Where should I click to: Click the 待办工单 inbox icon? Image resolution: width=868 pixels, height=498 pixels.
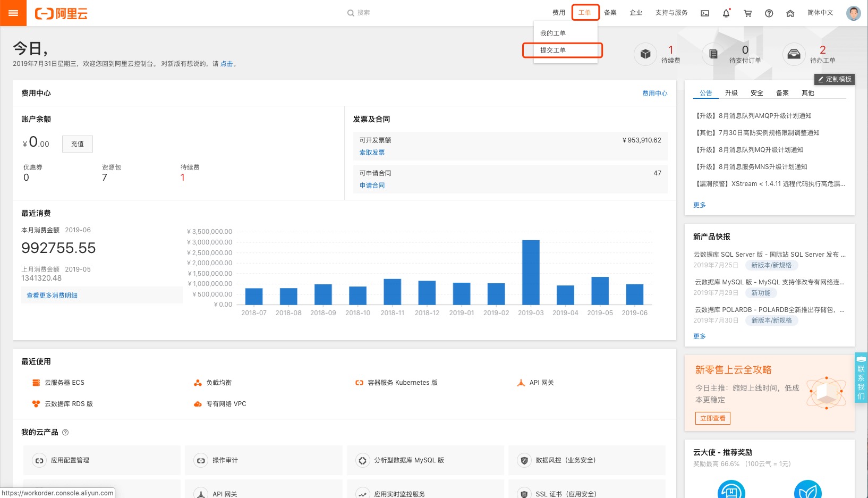[x=794, y=54]
